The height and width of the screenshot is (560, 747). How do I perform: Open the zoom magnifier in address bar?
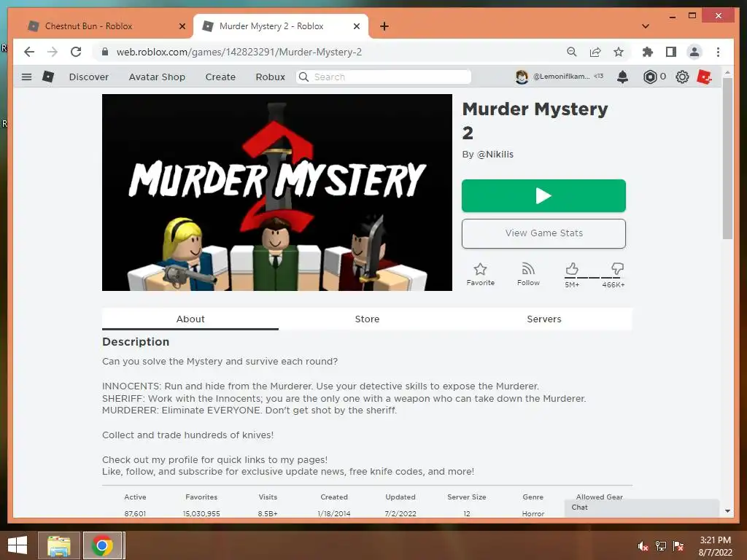[572, 52]
